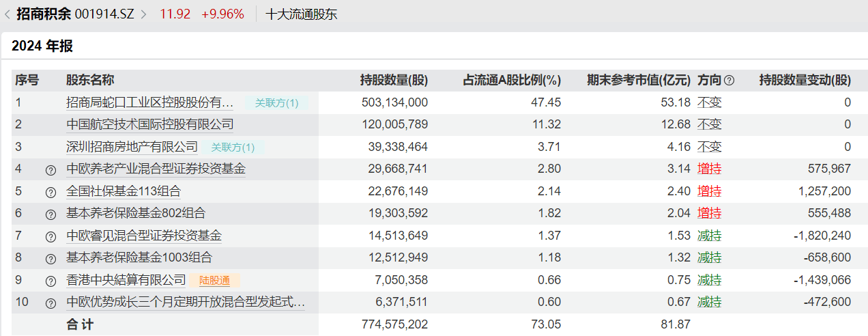
Task: Click the 2024 年报 heading
Action: [x=42, y=46]
